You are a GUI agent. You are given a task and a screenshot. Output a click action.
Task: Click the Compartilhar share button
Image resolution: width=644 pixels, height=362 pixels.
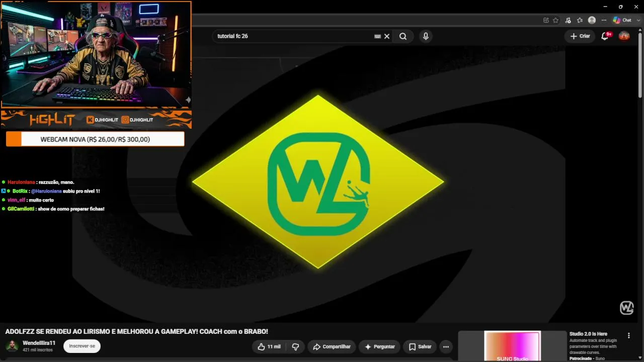click(x=332, y=346)
